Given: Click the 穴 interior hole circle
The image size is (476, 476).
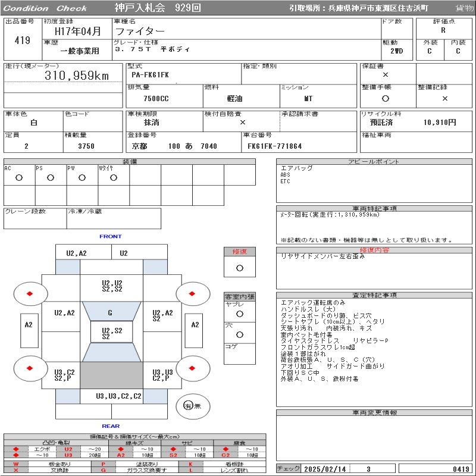Looking at the screenshot, I should point(240,335).
